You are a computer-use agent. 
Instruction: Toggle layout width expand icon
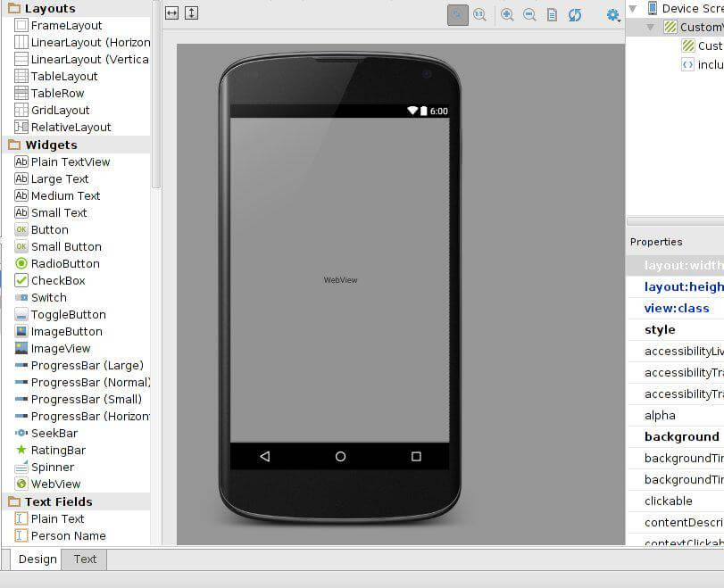click(x=172, y=13)
